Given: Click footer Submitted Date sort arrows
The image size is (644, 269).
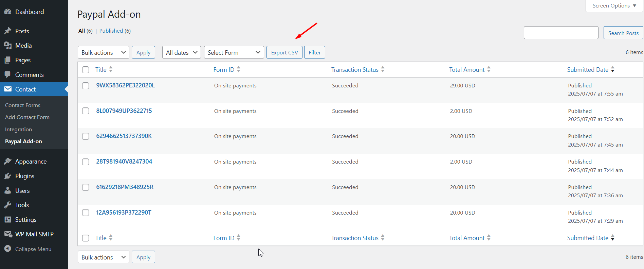Looking at the screenshot, I should pyautogui.click(x=613, y=238).
